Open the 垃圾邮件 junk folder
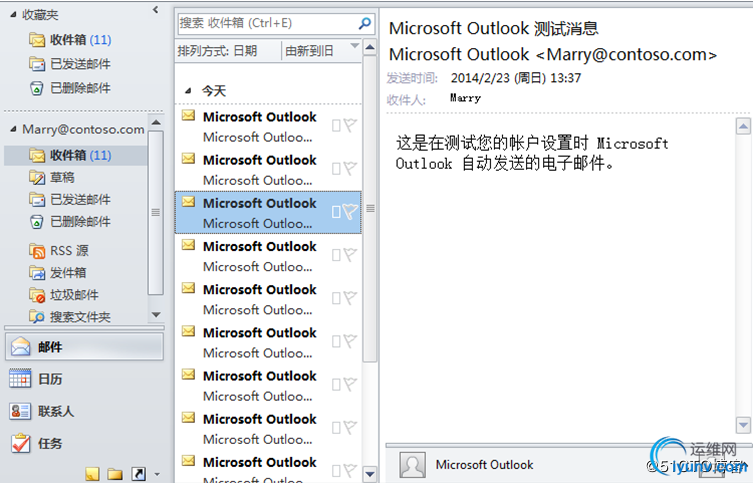The width and height of the screenshot is (753, 483). (x=63, y=295)
